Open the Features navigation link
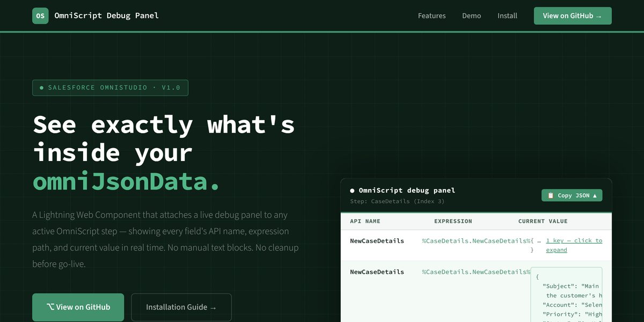The height and width of the screenshot is (322, 644). tap(432, 16)
